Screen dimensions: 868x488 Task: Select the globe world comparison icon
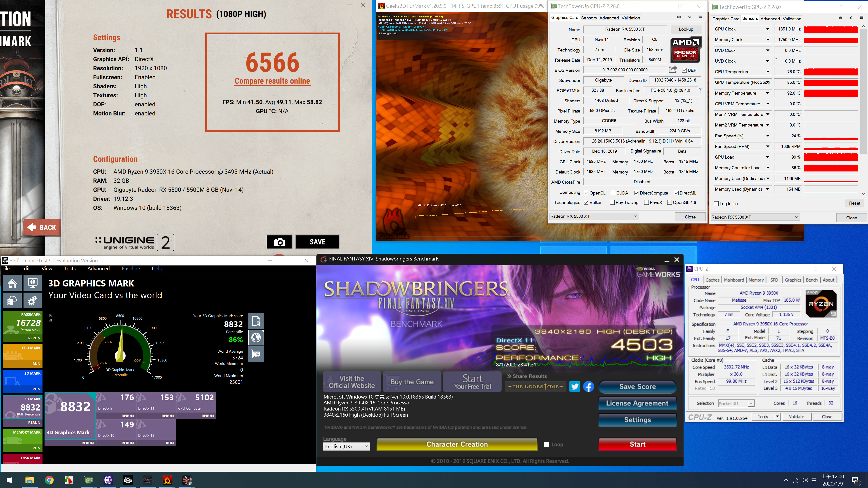[256, 338]
